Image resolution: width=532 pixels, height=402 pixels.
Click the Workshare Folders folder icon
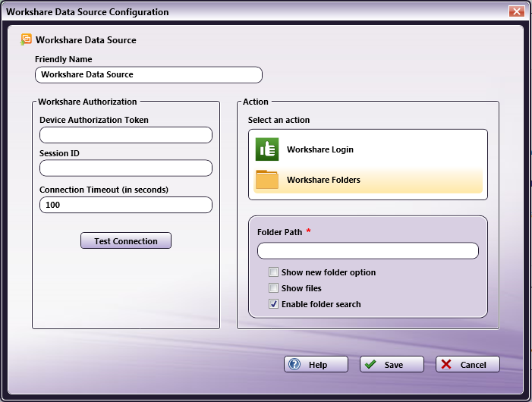[x=267, y=180]
